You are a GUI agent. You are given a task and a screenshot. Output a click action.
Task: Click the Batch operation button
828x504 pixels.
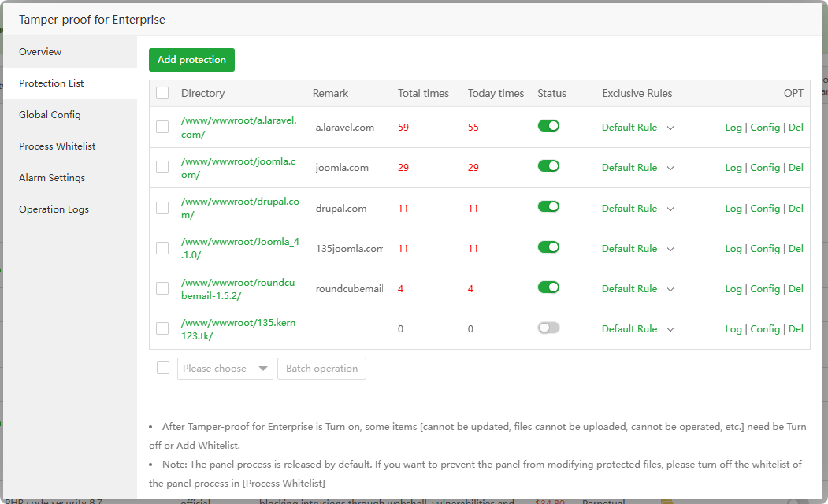click(x=321, y=369)
